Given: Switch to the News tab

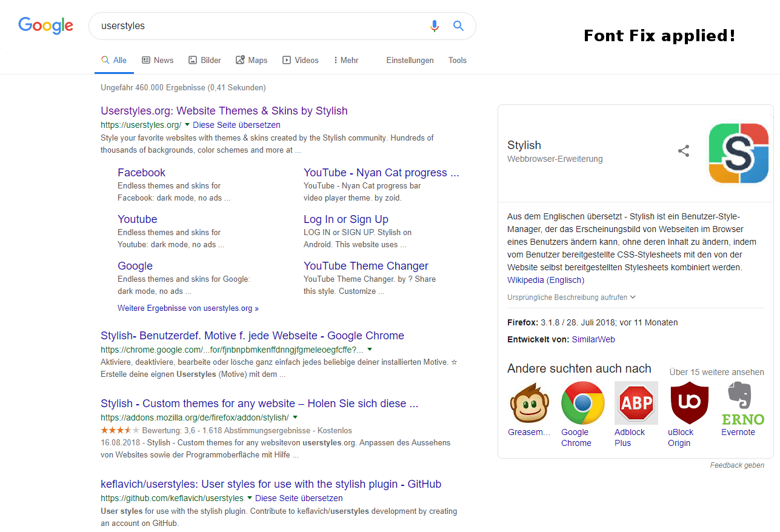Looking at the screenshot, I should [158, 60].
